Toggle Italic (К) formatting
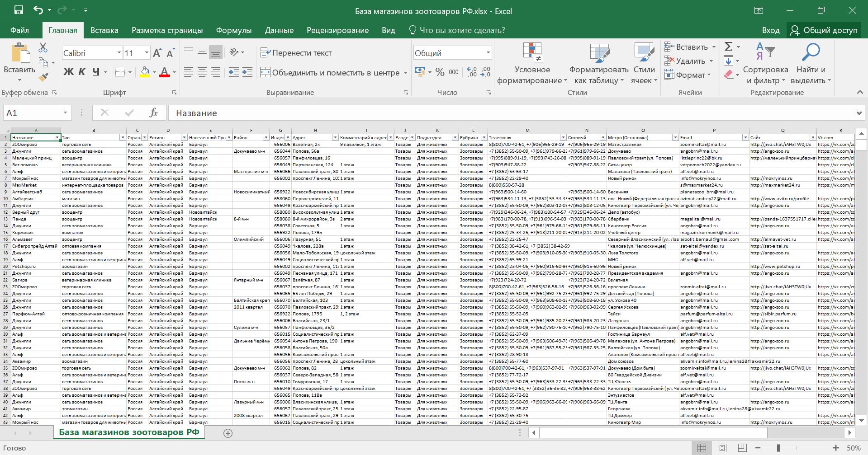868x455 pixels. click(82, 72)
